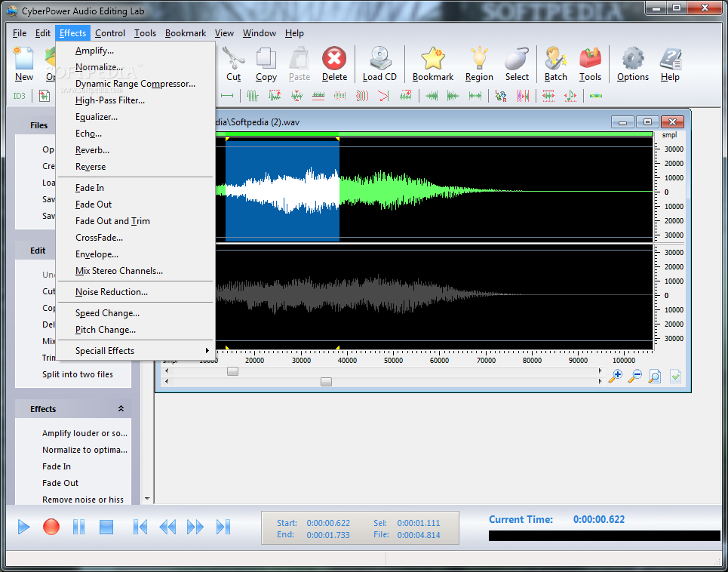
Task: Click Remove noise or hiss sidebar link
Action: (83, 500)
